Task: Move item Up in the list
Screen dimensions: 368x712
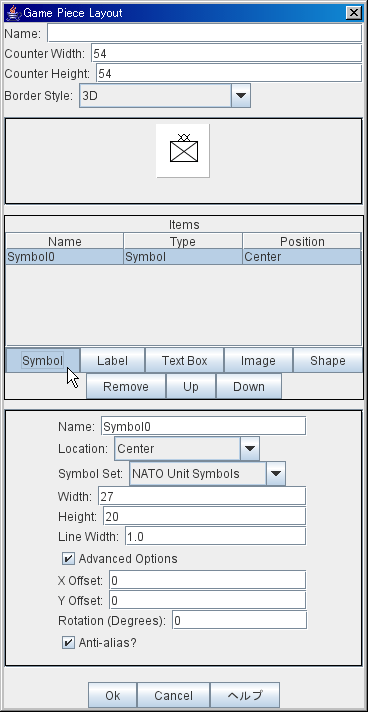Action: click(191, 386)
